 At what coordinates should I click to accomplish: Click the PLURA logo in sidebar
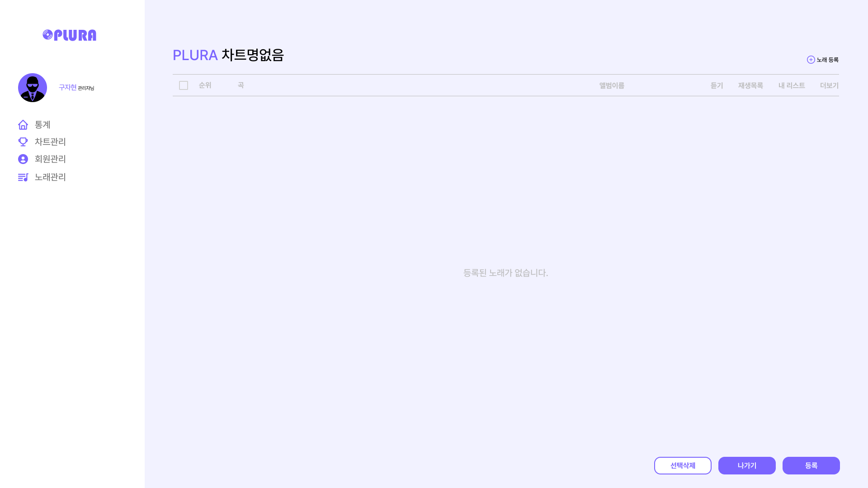[70, 35]
